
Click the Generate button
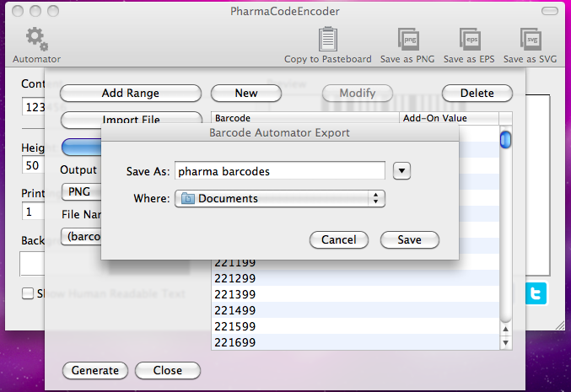click(94, 370)
